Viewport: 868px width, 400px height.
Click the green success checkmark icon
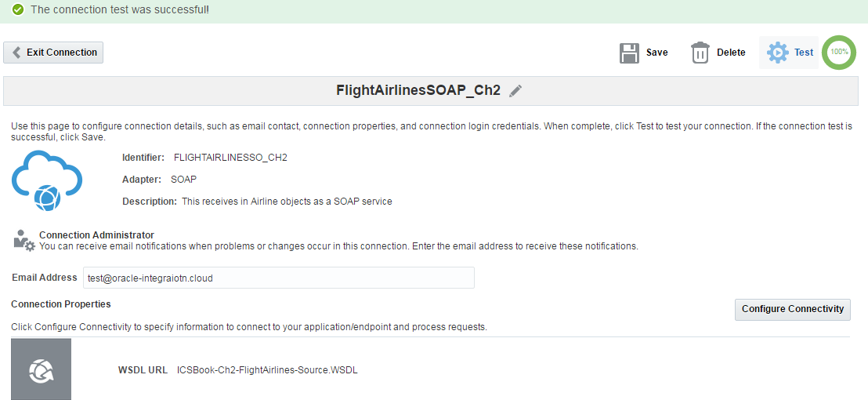[18, 10]
